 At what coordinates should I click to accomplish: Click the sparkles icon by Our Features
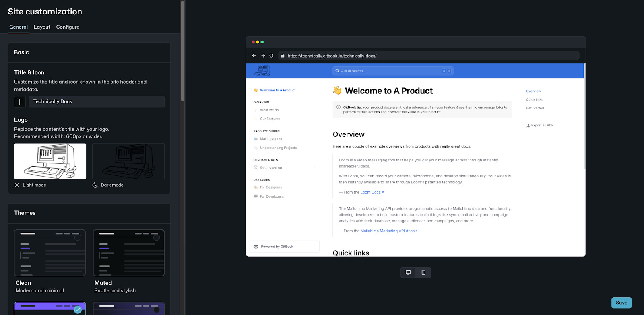click(256, 119)
